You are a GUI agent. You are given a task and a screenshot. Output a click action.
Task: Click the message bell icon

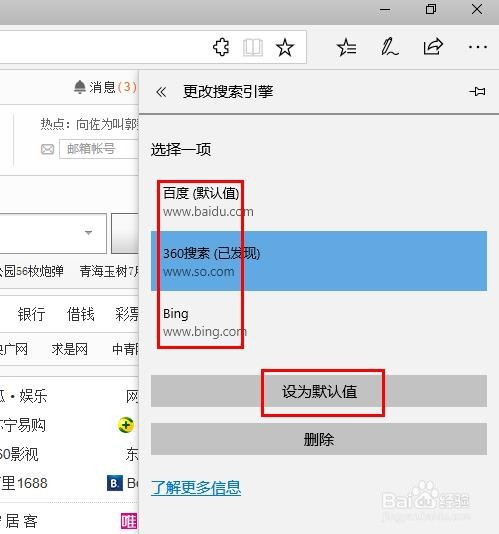tap(80, 87)
